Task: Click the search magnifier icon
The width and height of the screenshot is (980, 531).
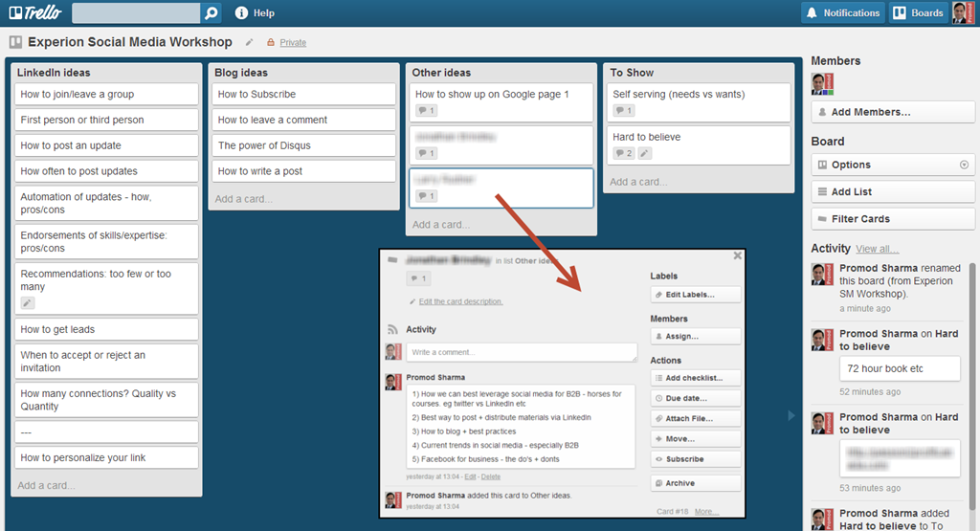Action: click(212, 13)
